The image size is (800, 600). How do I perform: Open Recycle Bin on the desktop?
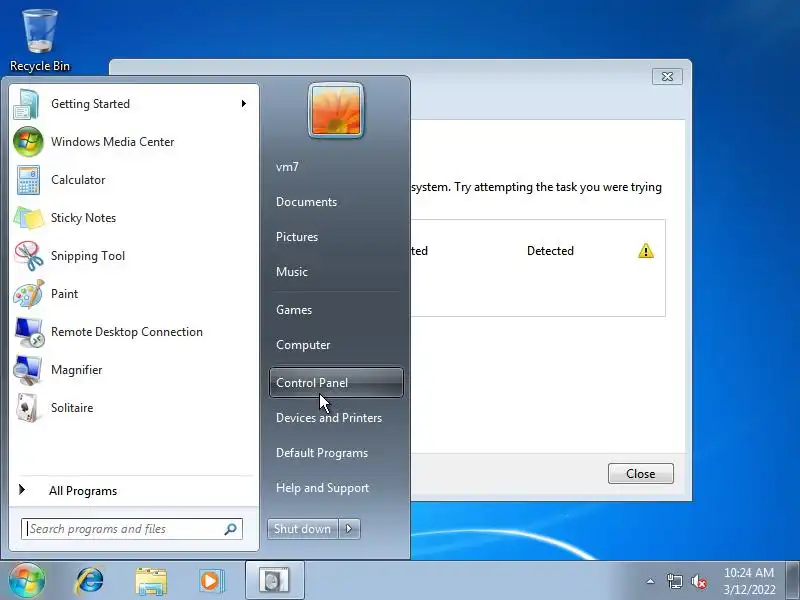[40, 41]
